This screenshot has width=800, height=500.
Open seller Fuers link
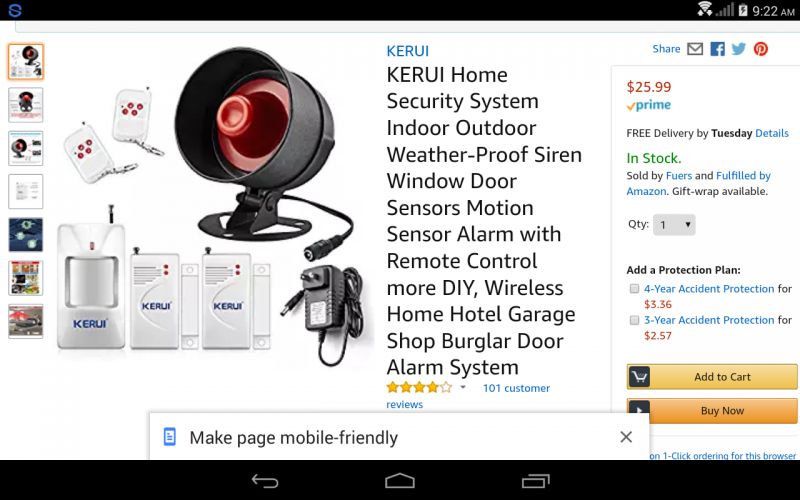pos(679,176)
